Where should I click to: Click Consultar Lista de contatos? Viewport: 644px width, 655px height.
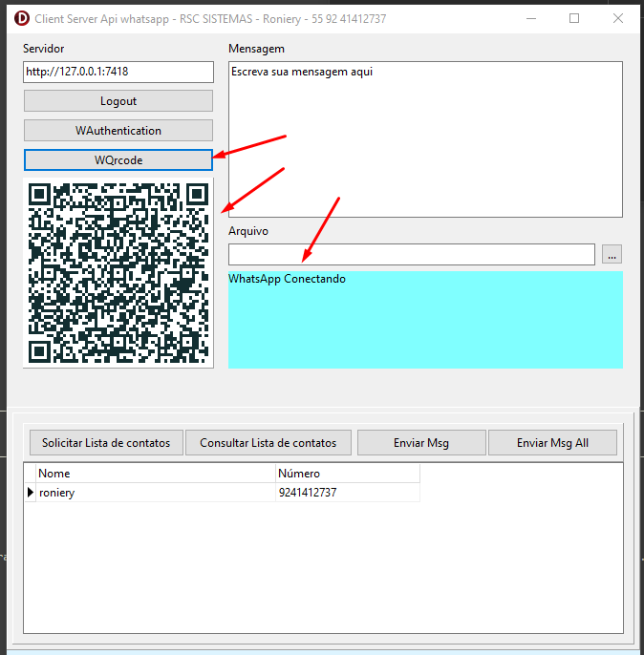(x=268, y=443)
